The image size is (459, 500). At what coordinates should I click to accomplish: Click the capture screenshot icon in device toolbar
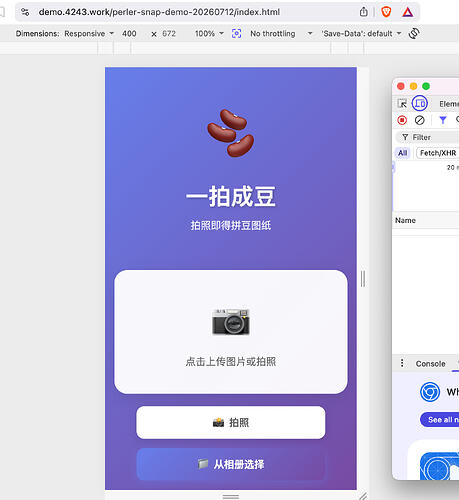tap(236, 33)
